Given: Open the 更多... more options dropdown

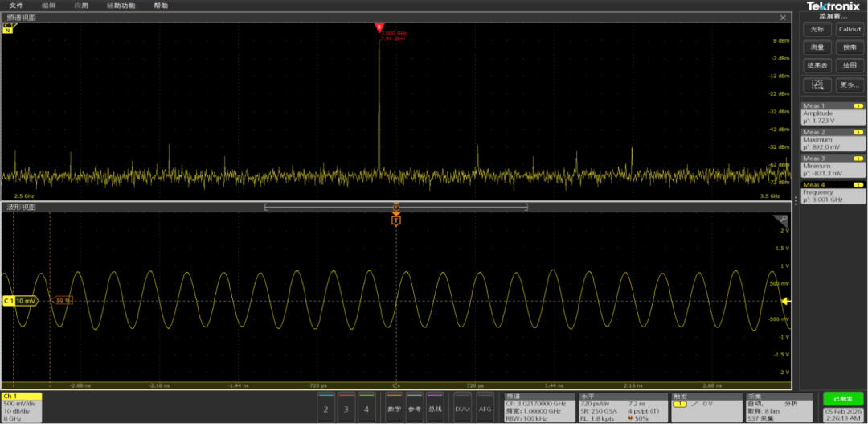Looking at the screenshot, I should [x=850, y=84].
